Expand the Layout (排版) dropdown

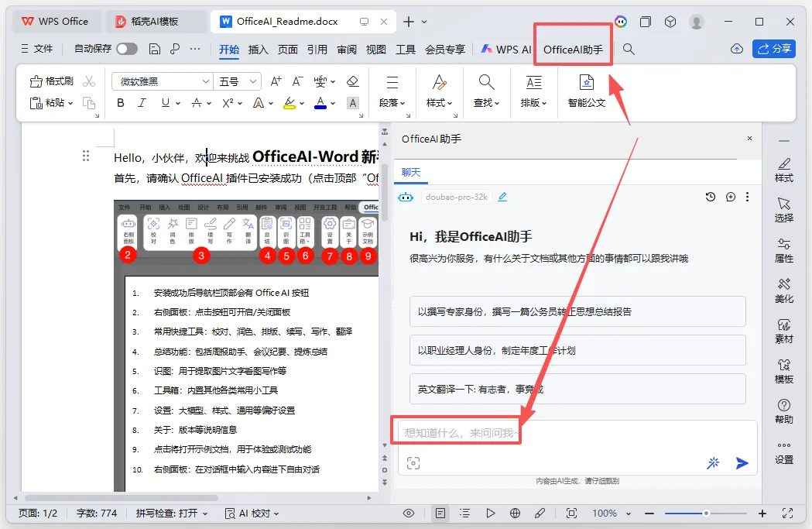[x=534, y=102]
